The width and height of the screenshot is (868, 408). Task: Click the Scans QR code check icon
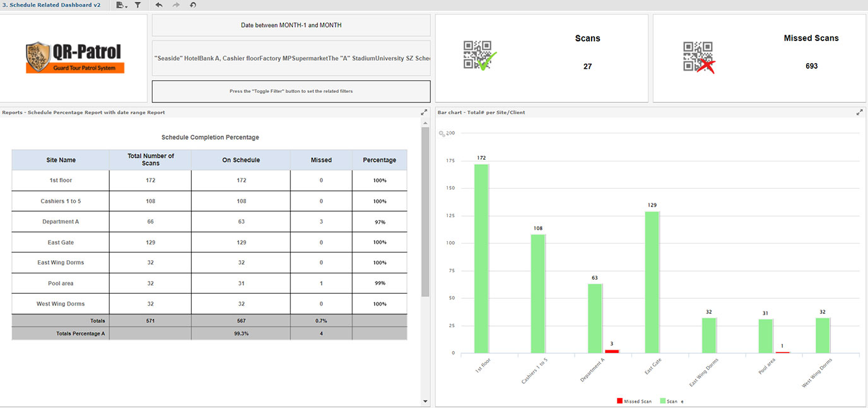(479, 56)
